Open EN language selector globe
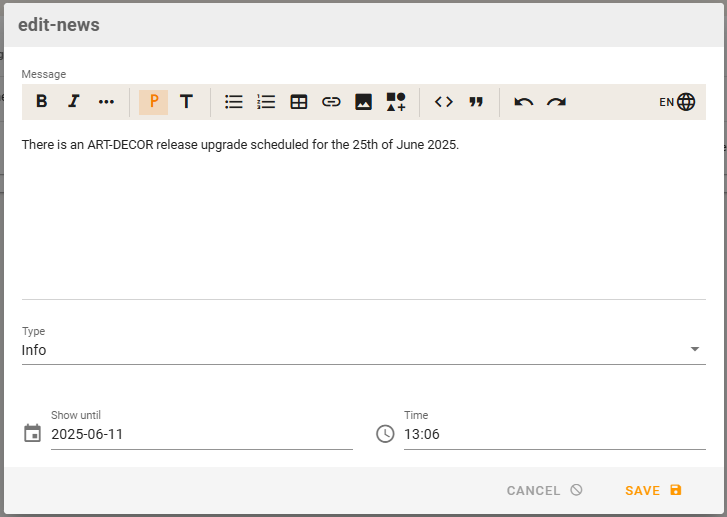 coord(677,102)
